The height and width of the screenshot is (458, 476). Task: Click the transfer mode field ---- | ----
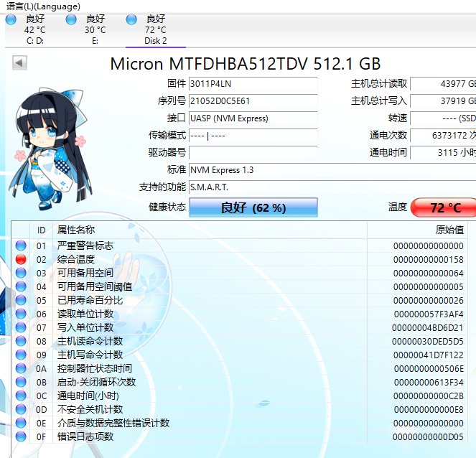[253, 136]
